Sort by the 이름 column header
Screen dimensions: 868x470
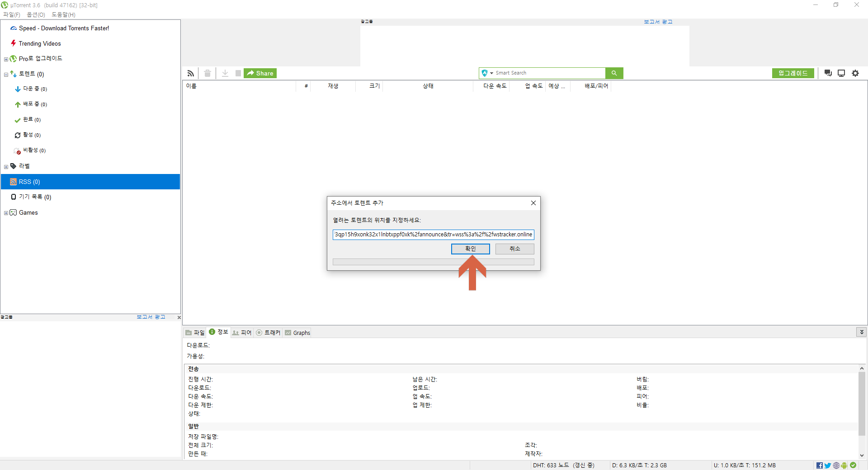point(240,86)
